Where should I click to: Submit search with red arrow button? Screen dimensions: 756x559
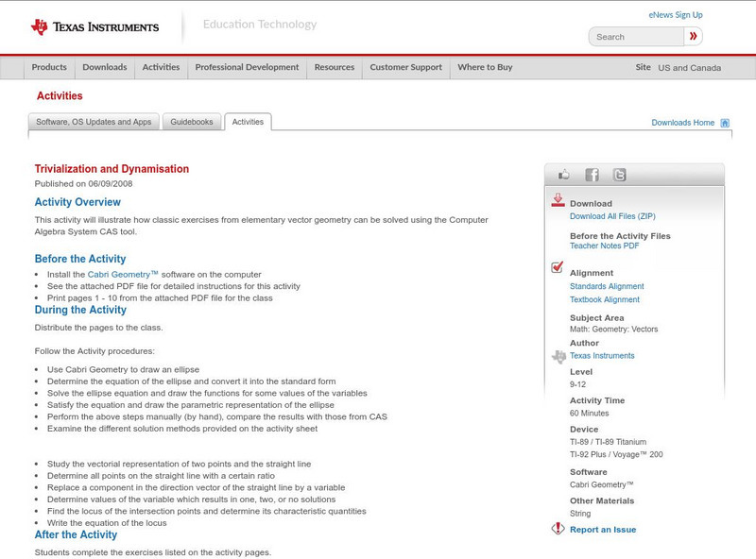pyautogui.click(x=694, y=36)
